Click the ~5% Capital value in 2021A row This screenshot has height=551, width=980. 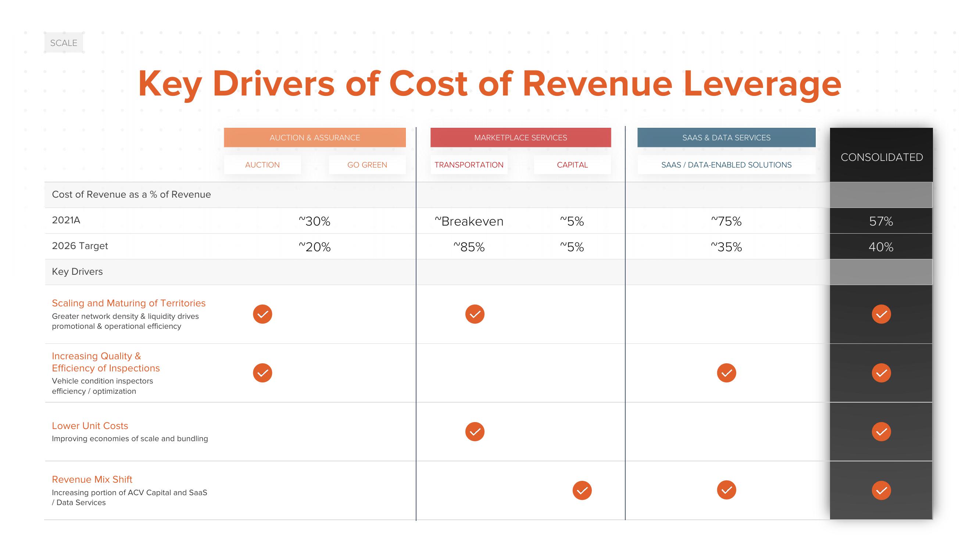click(x=572, y=221)
